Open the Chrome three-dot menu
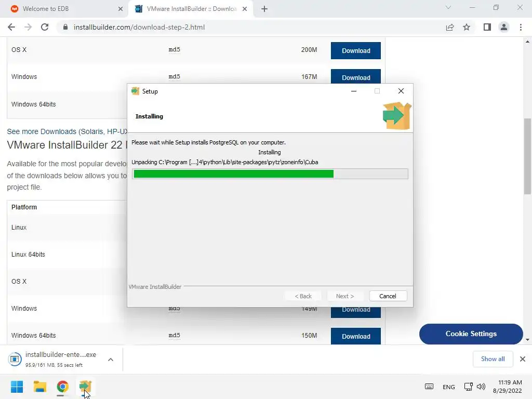Image resolution: width=532 pixels, height=399 pixels. (x=521, y=27)
